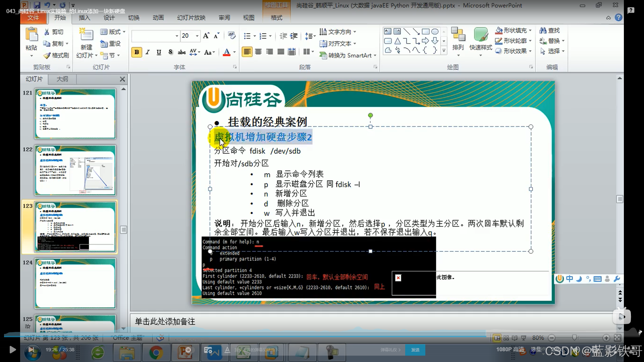Toggle Italic text formatting

(x=148, y=52)
